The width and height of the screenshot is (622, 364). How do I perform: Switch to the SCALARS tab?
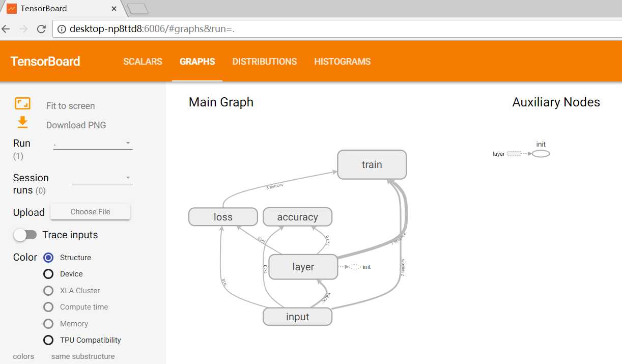[143, 62]
